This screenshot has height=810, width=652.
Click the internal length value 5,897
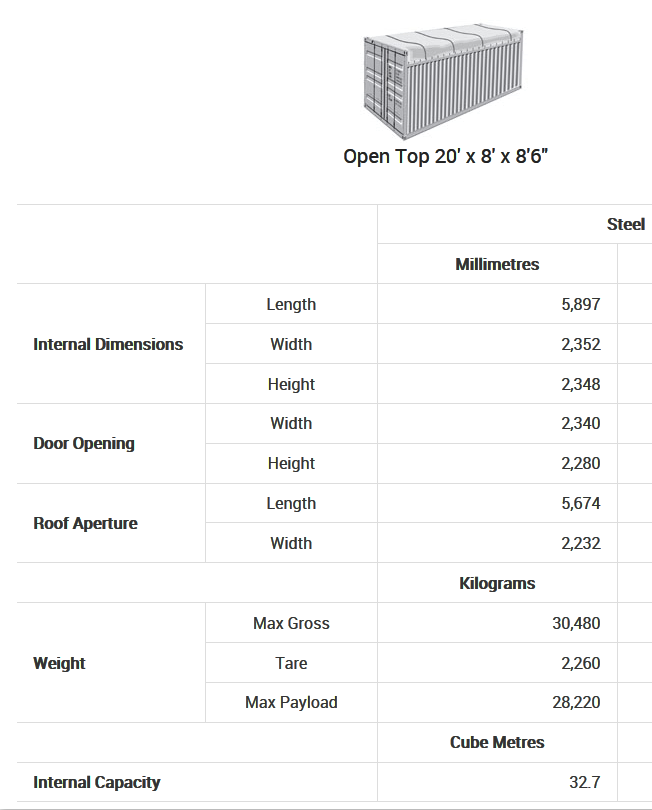581,304
